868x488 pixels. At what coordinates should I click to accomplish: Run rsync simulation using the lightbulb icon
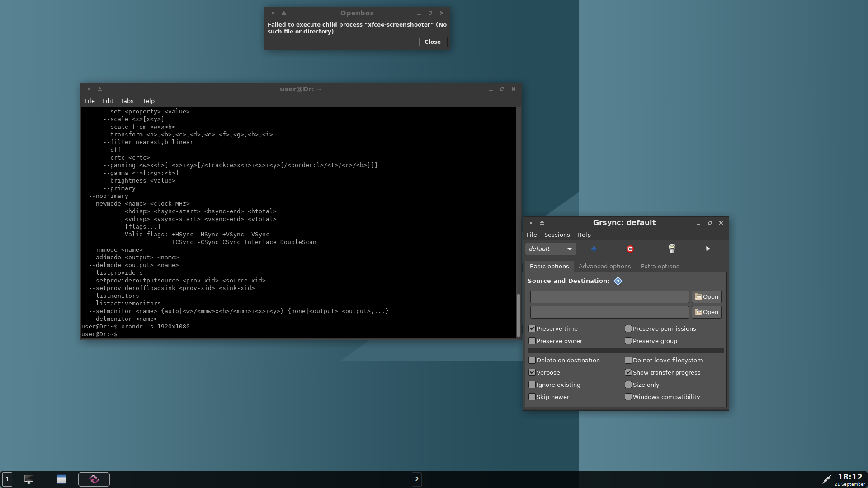[x=672, y=249]
